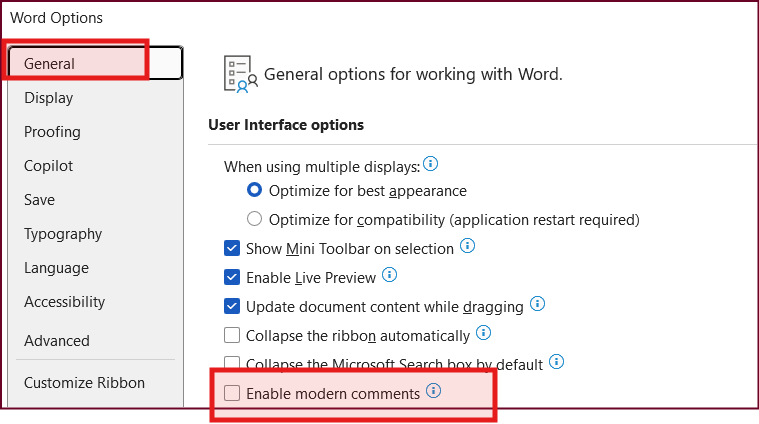Select Optimize for best appearance radio button
This screenshot has width=759, height=424.
(x=255, y=190)
